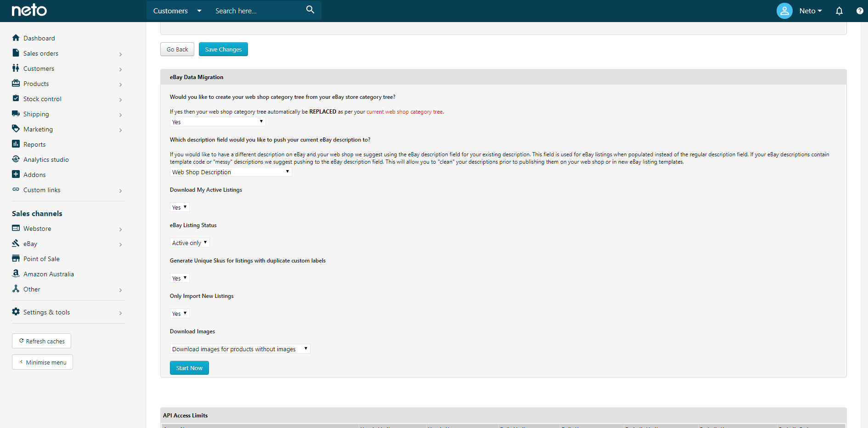
Task: Click the Addons plus icon
Action: tap(16, 174)
